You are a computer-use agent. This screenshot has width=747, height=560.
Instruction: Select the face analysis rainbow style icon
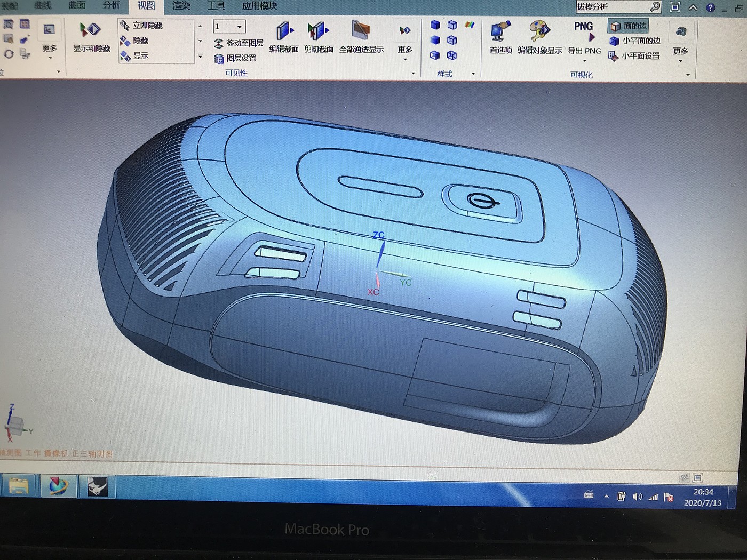point(470,25)
